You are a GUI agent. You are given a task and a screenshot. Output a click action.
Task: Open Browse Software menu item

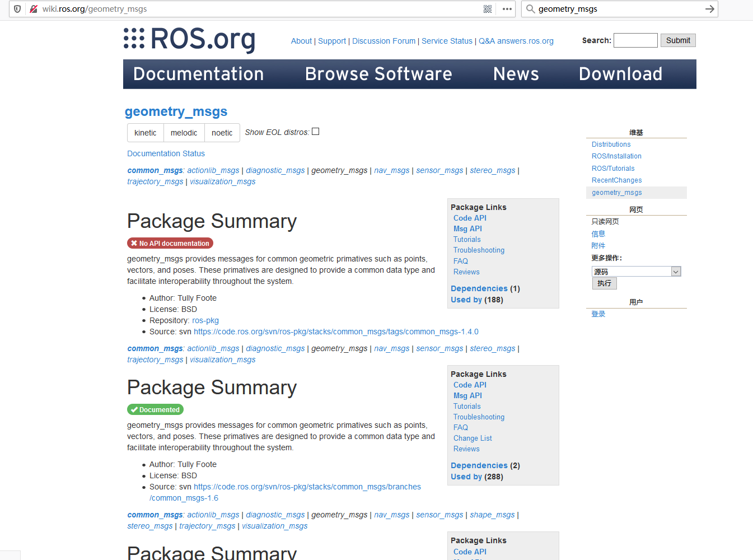tap(378, 74)
